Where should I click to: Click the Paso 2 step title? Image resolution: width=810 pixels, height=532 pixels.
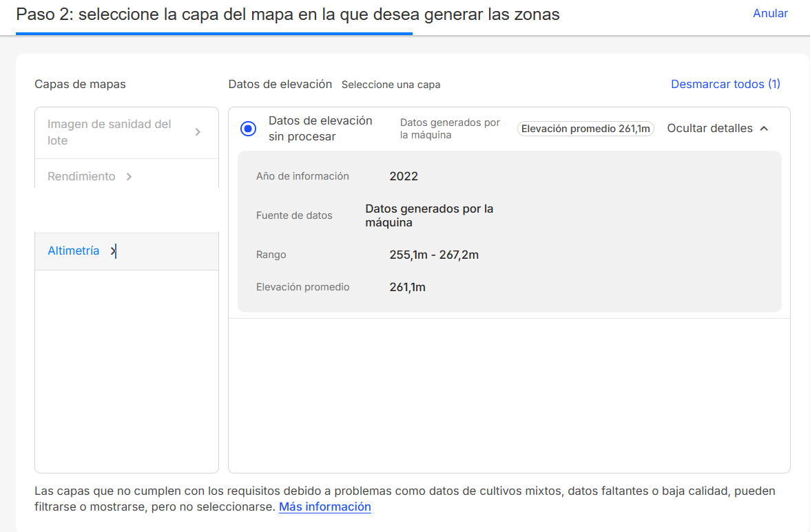pos(288,14)
